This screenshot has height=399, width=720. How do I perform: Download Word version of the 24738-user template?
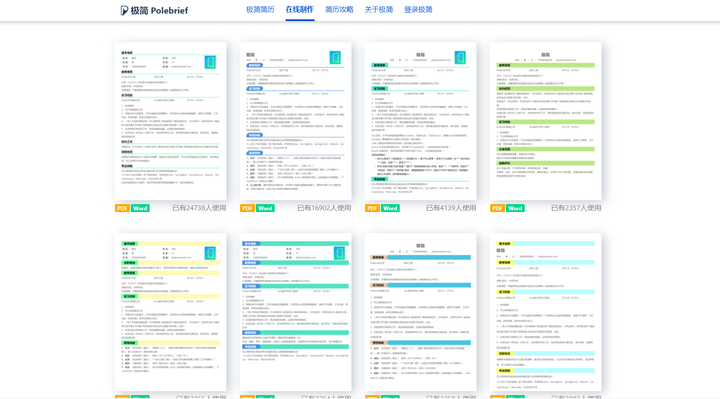click(140, 208)
